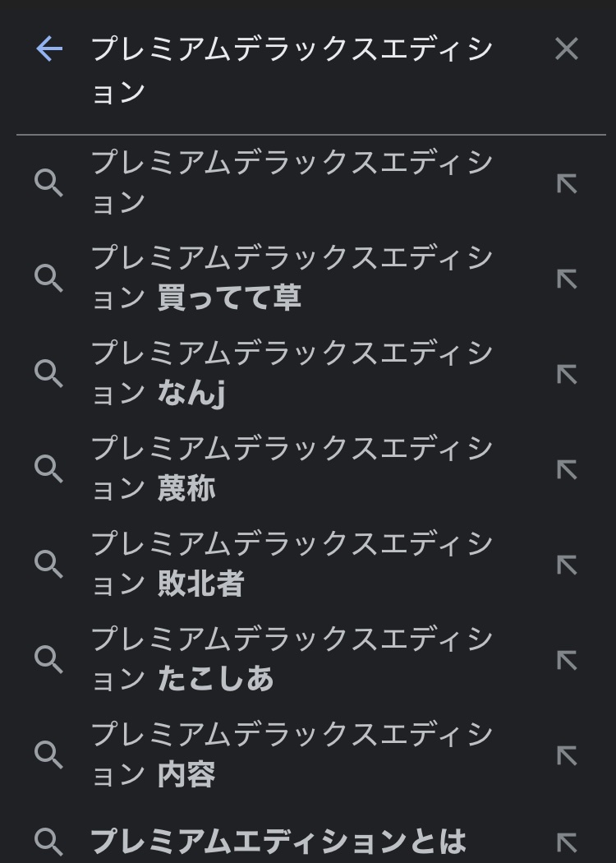Image resolution: width=616 pixels, height=863 pixels.
Task: Click the fill-in arrow next to 内容 suggestion
Action: click(567, 755)
